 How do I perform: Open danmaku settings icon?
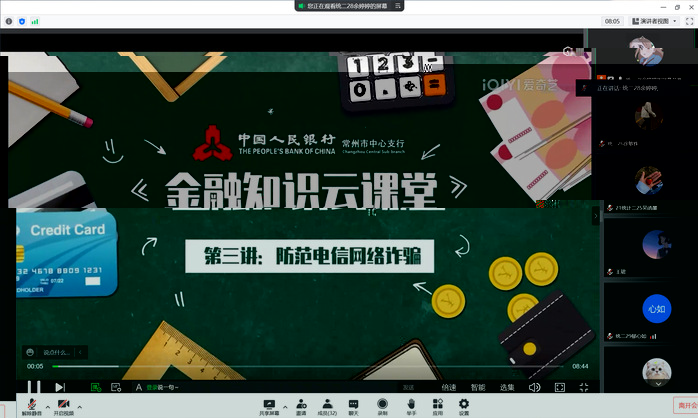click(116, 387)
